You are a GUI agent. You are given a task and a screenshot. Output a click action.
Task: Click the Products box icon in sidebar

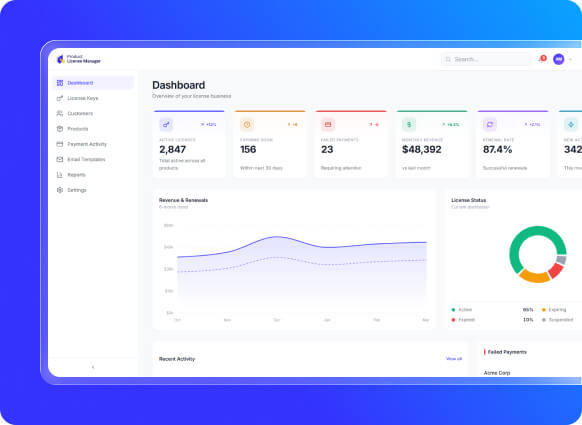tap(60, 129)
